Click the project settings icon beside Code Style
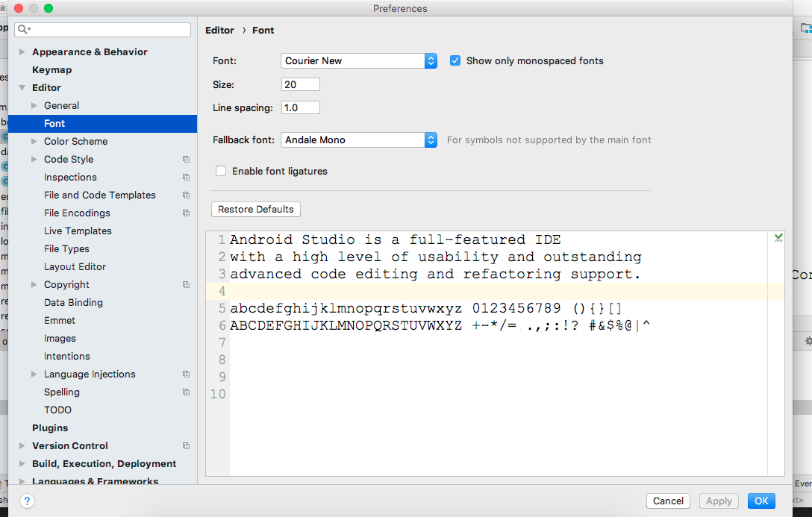The height and width of the screenshot is (517, 812). click(185, 159)
